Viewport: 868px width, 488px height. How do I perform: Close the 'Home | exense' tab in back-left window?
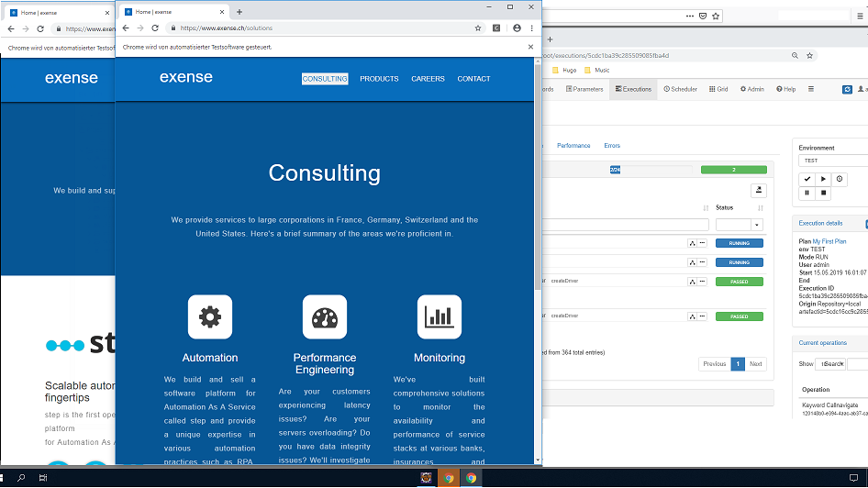coord(107,13)
